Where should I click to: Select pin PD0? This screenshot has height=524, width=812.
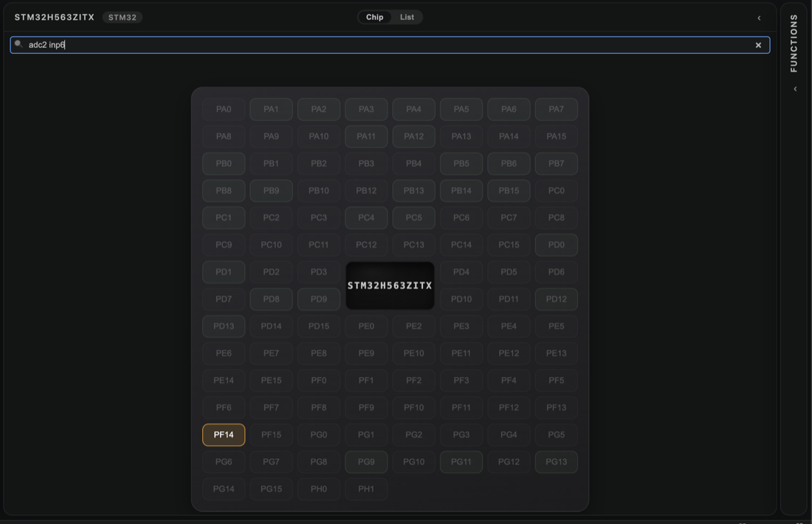pos(556,245)
